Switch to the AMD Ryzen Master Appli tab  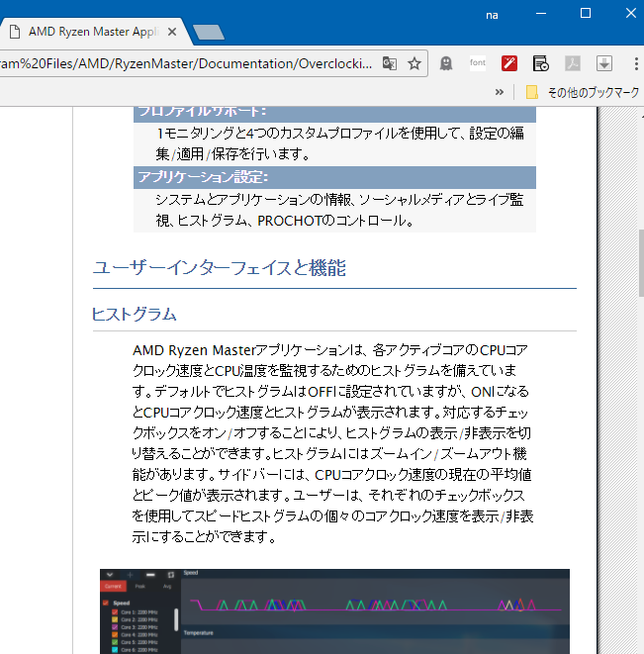(93, 32)
